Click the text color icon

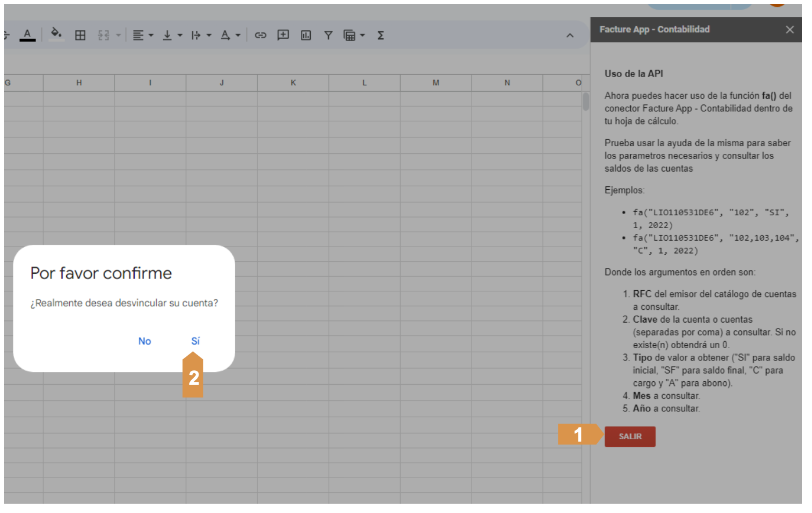[x=27, y=35]
